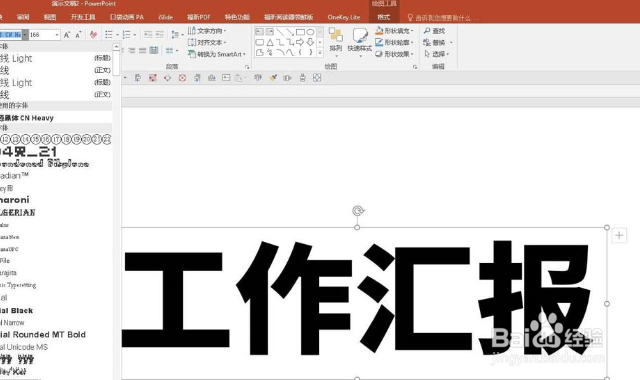Open the OneKey Lite tab
The height and width of the screenshot is (380, 640).
pos(344,17)
